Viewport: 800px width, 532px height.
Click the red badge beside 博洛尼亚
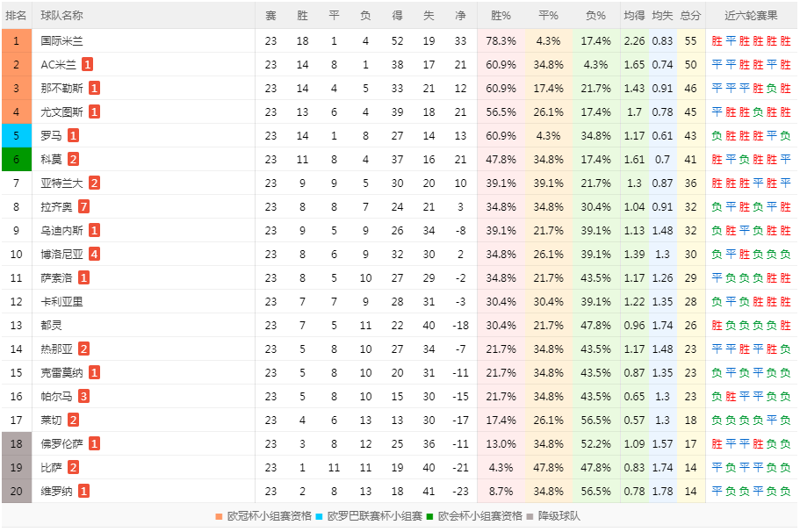click(94, 254)
